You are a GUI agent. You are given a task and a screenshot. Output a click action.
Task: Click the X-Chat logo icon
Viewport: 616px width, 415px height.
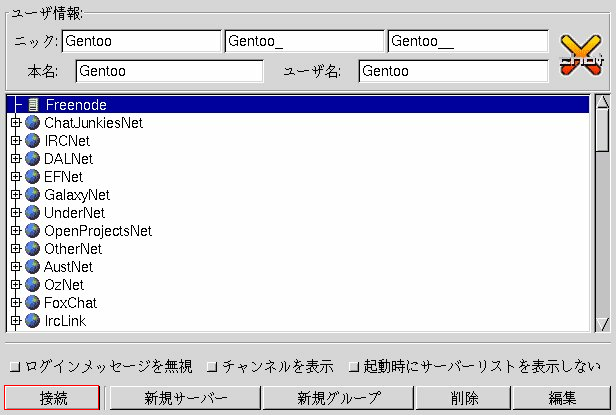[x=581, y=55]
